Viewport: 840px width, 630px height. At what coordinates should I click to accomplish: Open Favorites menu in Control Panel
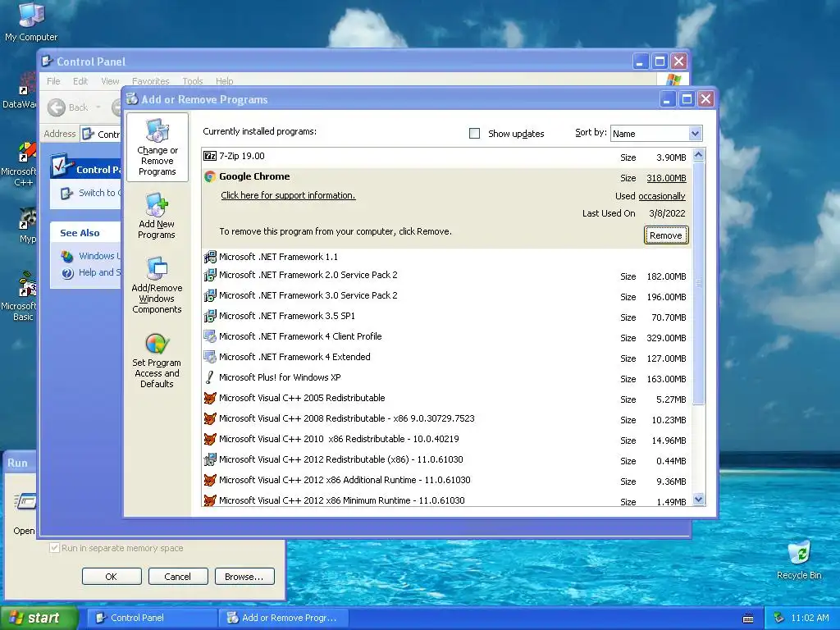point(151,81)
